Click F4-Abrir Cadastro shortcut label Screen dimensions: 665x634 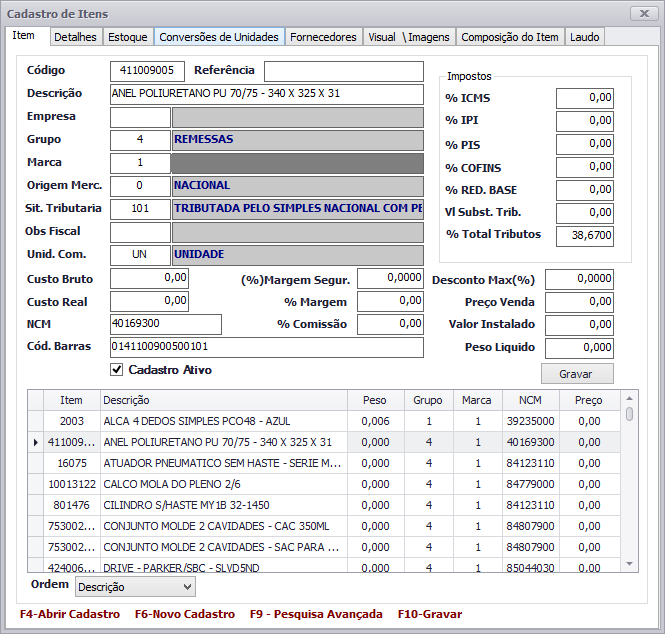(x=70, y=614)
